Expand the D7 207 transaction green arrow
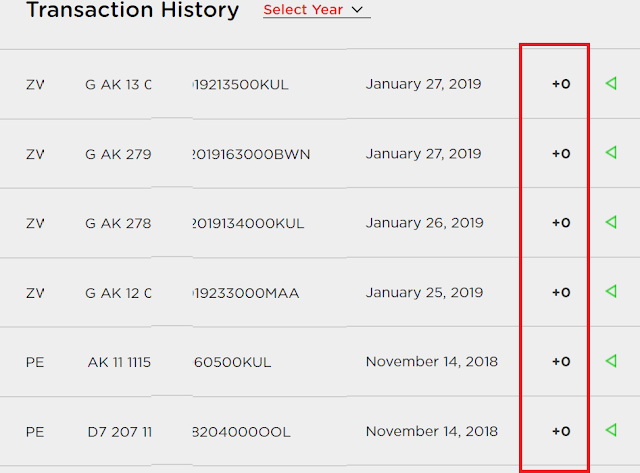Image resolution: width=640 pixels, height=473 pixels. pyautogui.click(x=611, y=430)
